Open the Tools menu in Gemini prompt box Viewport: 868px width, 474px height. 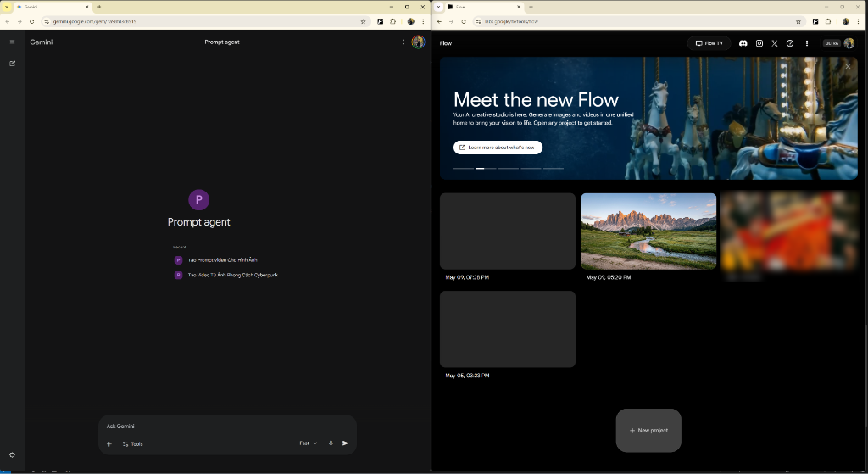point(133,444)
